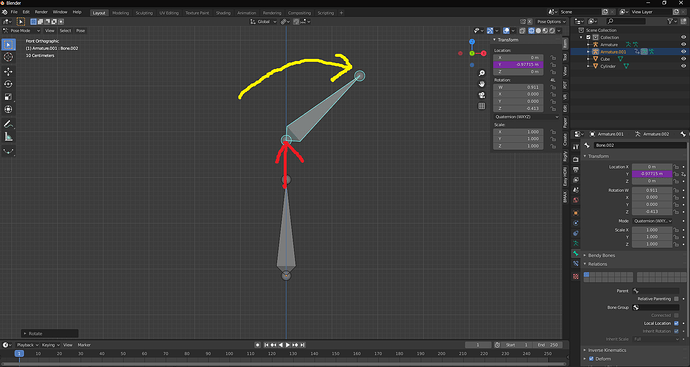The height and width of the screenshot is (367, 690).
Task: Switch to the Sculpting workspace tab
Action: [x=144, y=13]
